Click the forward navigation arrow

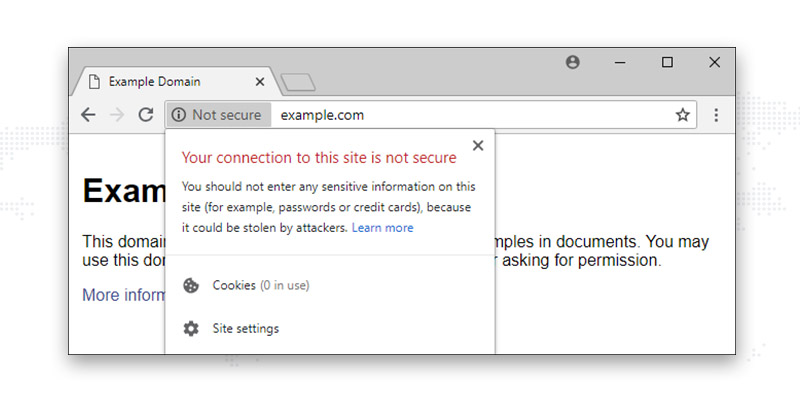coord(117,115)
